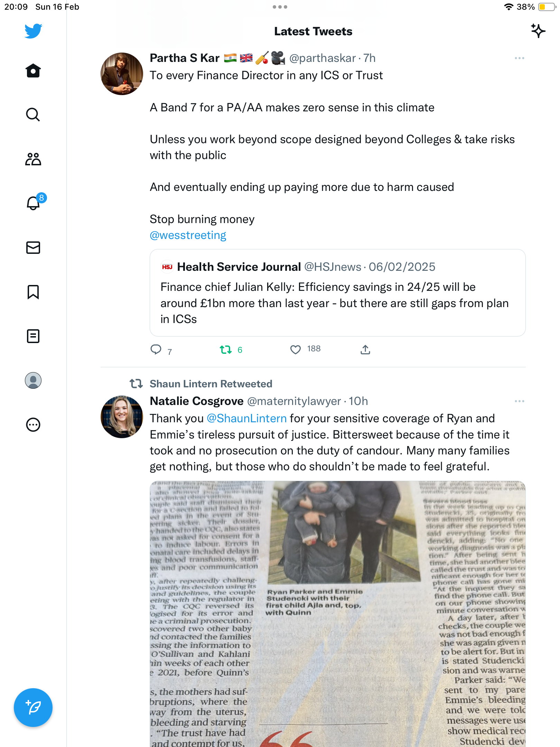Viewport: 560px width, 747px height.
Task: Open the Bookmarks icon in sidebar
Action: [x=33, y=292]
